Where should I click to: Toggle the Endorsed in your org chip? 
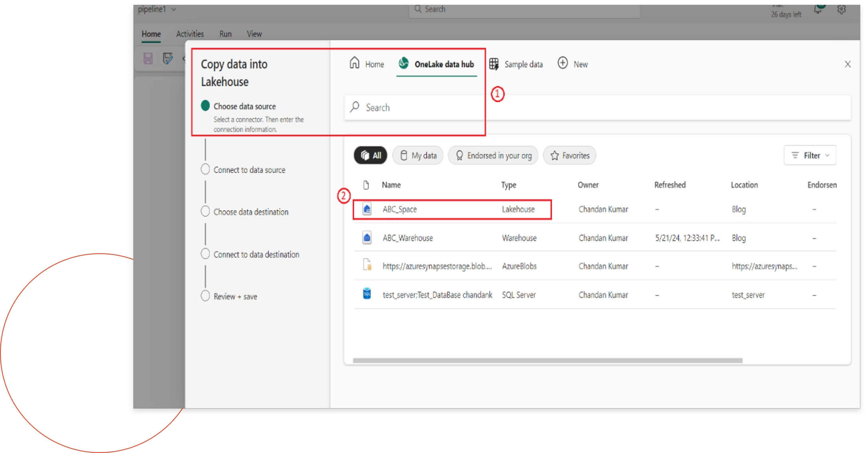click(x=493, y=155)
